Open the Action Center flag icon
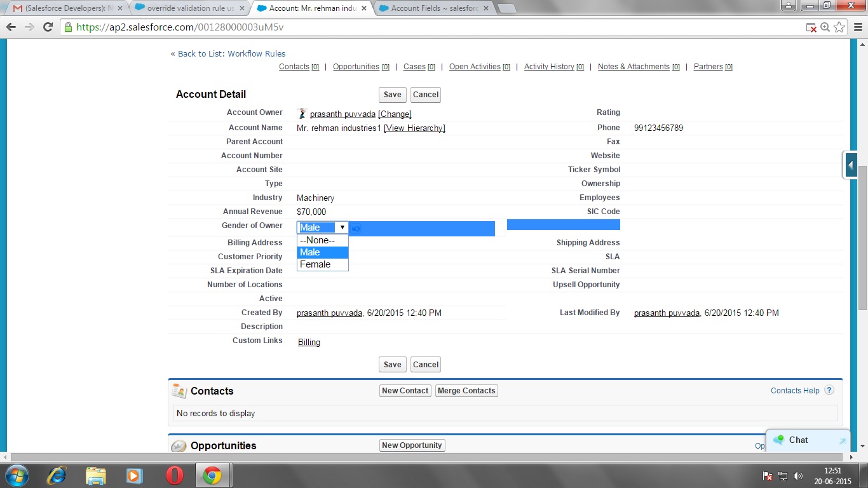This screenshot has height=488, width=868. click(x=768, y=476)
